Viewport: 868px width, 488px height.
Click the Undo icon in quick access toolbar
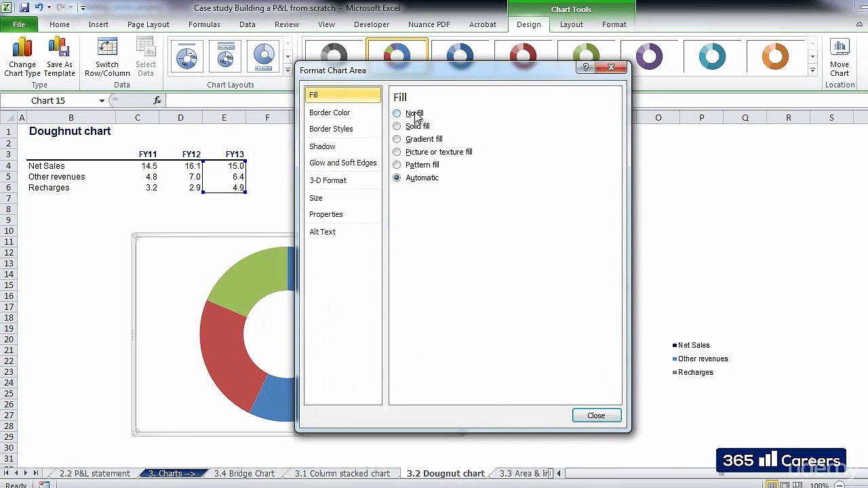click(x=39, y=7)
